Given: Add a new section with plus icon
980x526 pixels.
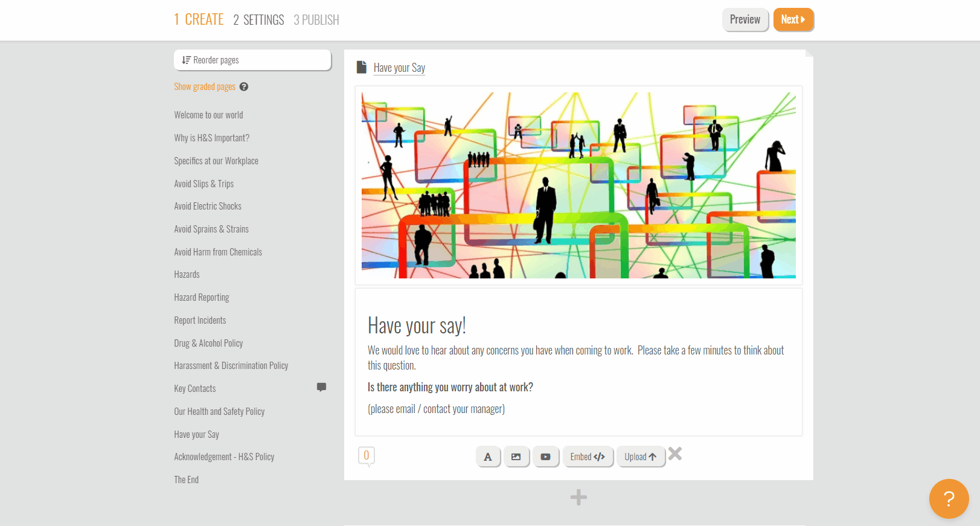Looking at the screenshot, I should (x=578, y=498).
